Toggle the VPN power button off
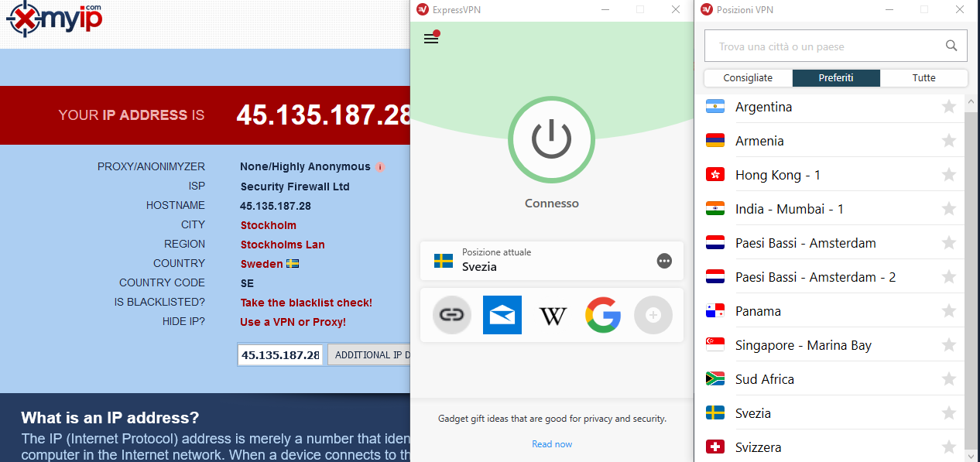 [551, 139]
